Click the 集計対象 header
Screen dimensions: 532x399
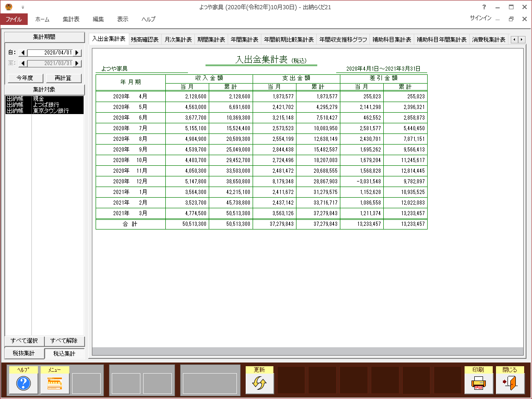click(x=44, y=90)
